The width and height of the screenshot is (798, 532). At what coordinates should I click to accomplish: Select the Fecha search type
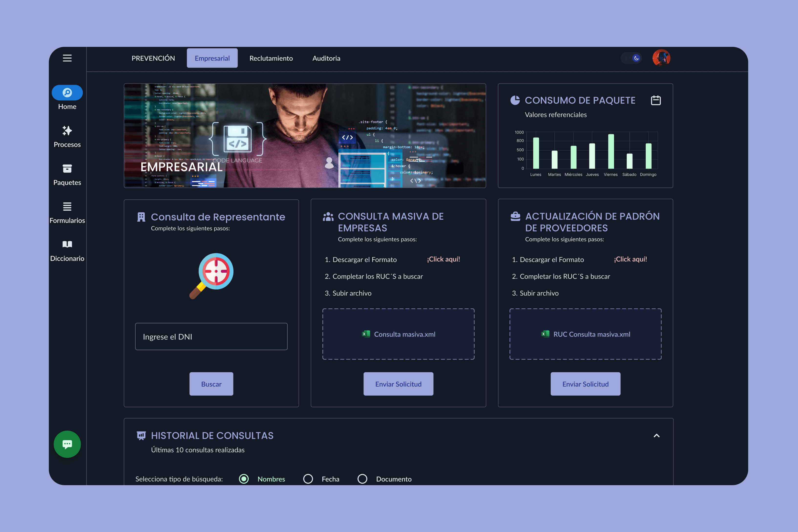(x=308, y=479)
